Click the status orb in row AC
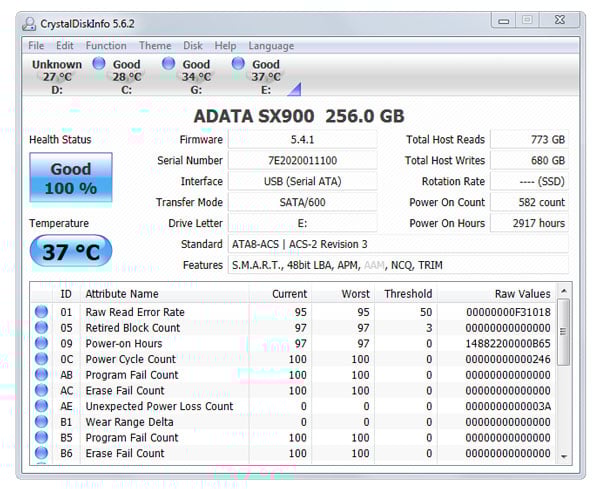This screenshot has width=600, height=489. tap(41, 390)
